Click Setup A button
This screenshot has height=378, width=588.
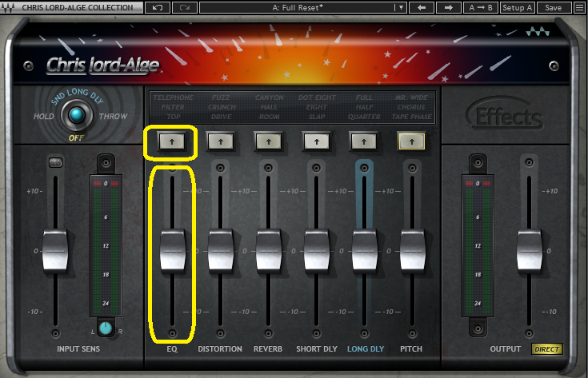click(518, 7)
